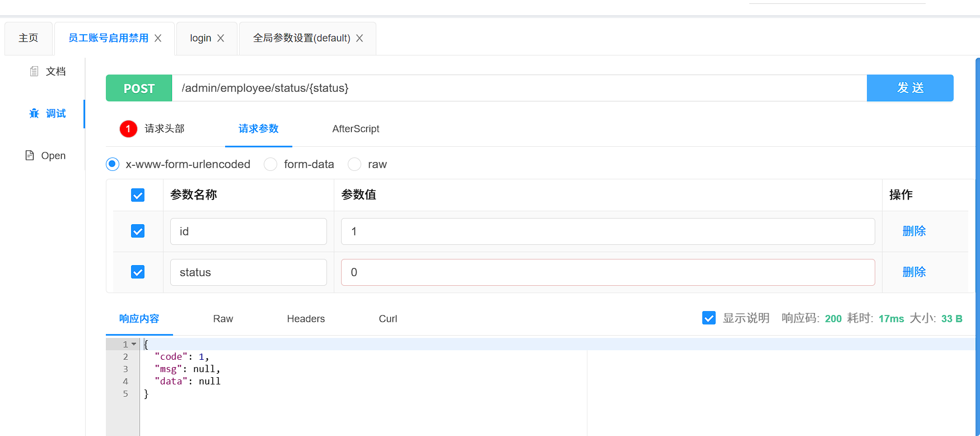Click the Open file icon in sidebar
This screenshot has width=980, height=436.
point(30,155)
